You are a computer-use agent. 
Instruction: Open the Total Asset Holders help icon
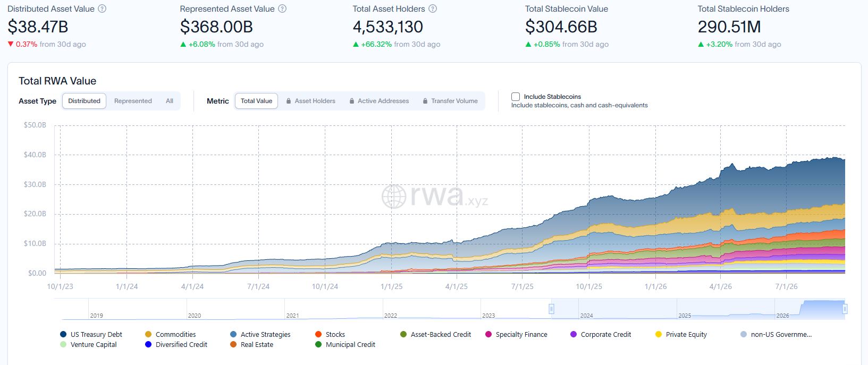click(433, 9)
